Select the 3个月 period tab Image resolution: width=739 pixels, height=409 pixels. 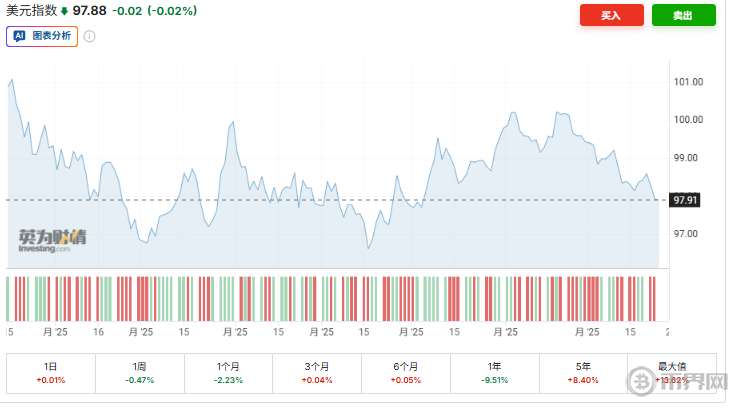[x=317, y=373]
